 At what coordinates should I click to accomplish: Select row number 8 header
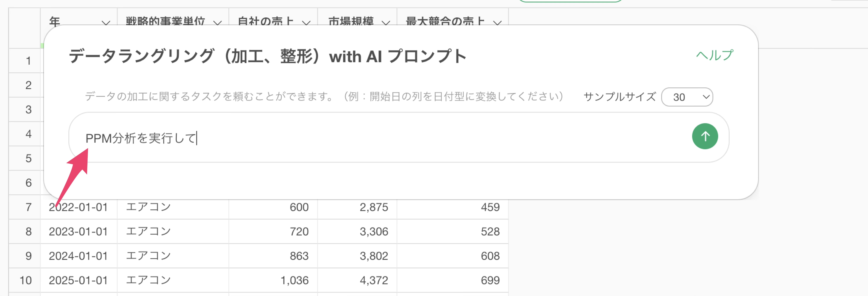(28, 232)
